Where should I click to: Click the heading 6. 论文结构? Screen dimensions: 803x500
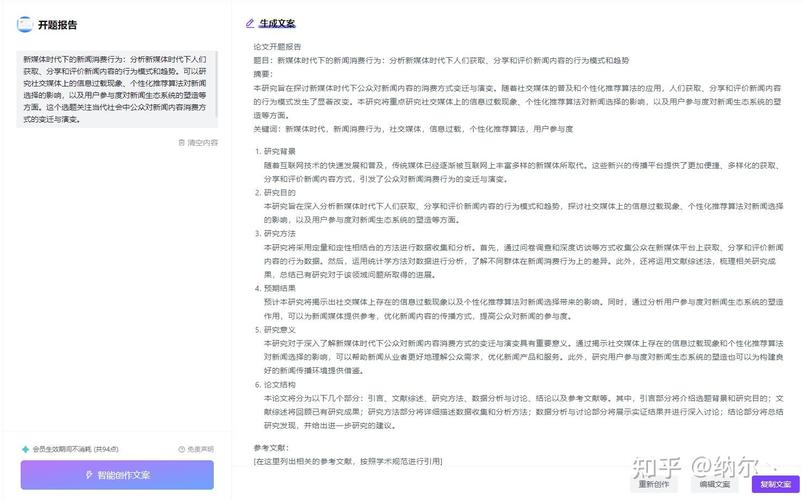click(x=275, y=384)
